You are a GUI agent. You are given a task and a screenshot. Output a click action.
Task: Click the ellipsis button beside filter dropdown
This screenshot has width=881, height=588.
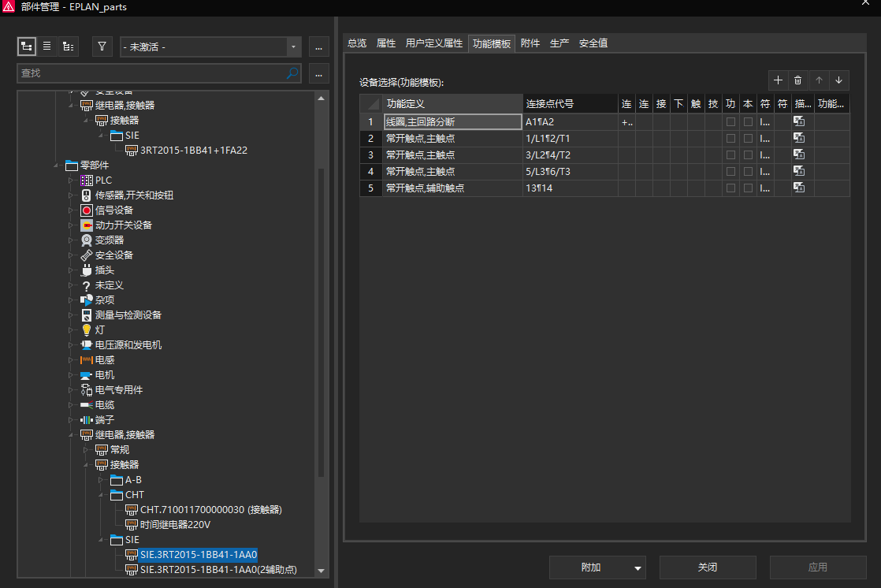point(318,47)
